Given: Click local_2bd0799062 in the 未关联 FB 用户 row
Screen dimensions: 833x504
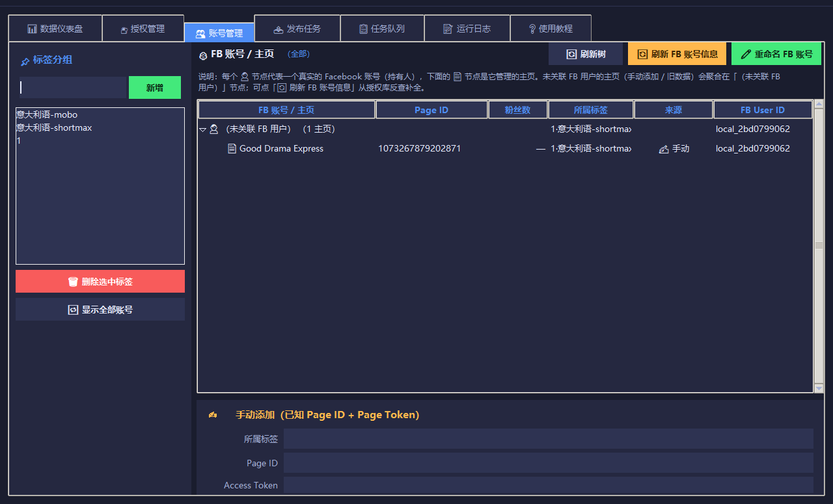Looking at the screenshot, I should point(752,129).
